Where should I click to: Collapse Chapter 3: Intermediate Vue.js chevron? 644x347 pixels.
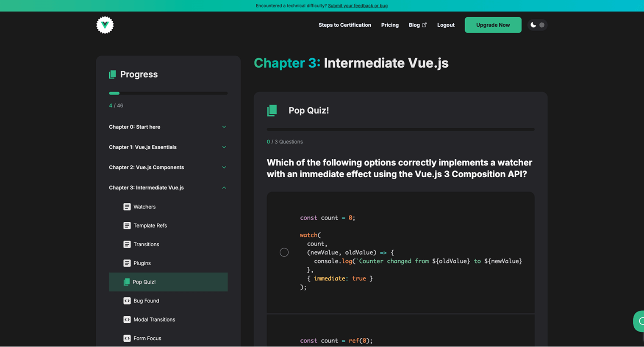tap(224, 188)
